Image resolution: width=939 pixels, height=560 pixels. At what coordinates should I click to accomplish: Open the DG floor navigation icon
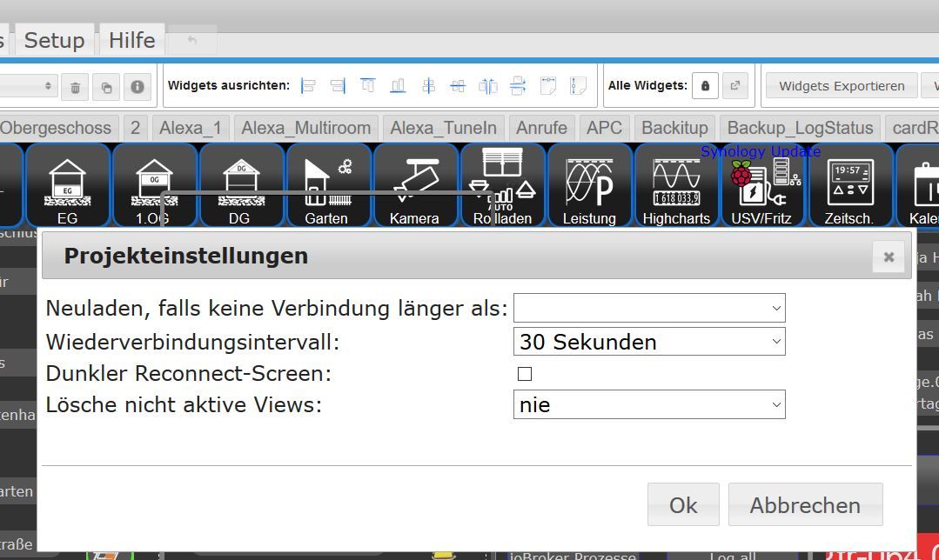pos(241,185)
